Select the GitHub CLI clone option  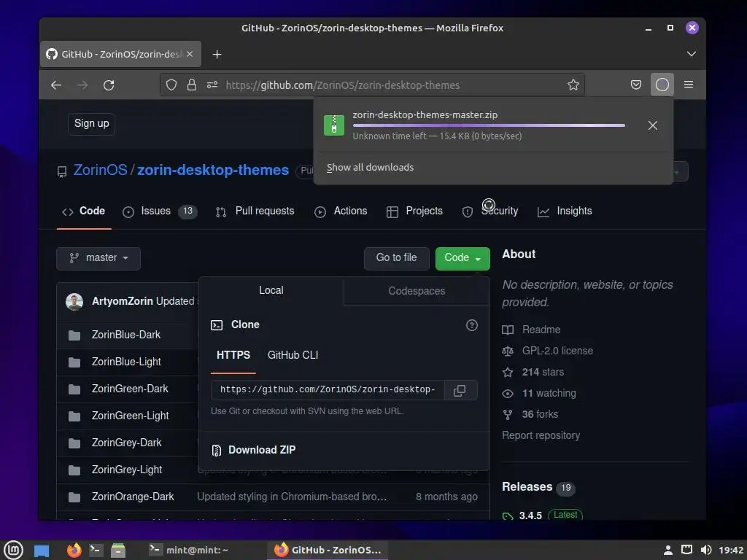(293, 355)
